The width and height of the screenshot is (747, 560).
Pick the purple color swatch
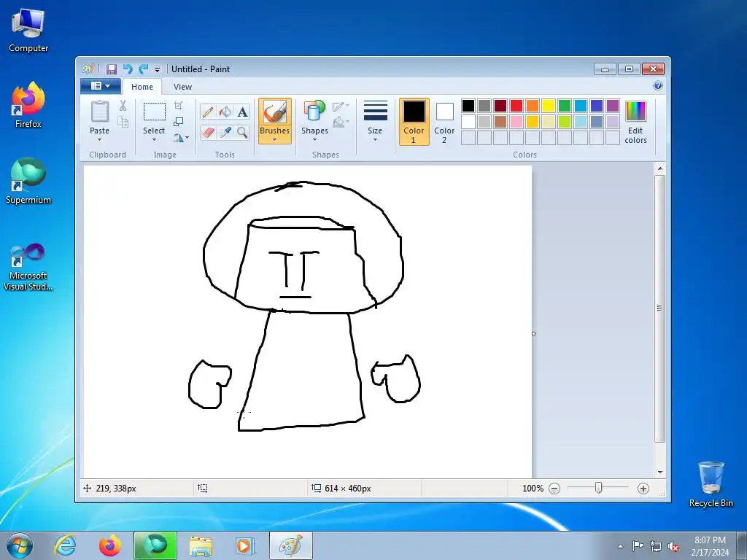coord(613,105)
